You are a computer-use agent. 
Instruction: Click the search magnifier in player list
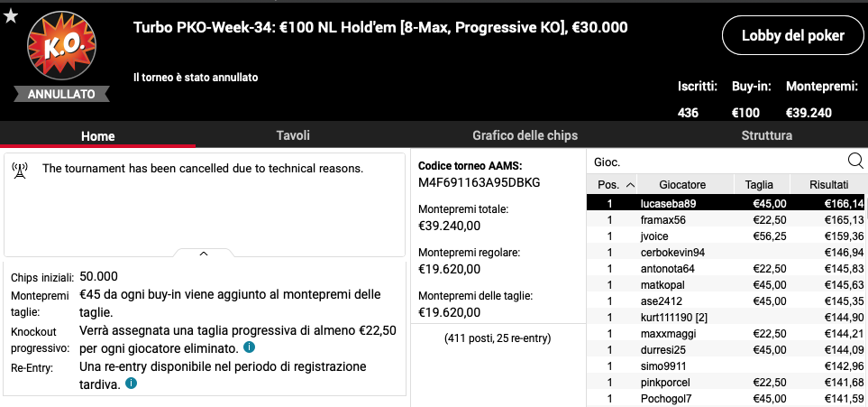pos(855,162)
